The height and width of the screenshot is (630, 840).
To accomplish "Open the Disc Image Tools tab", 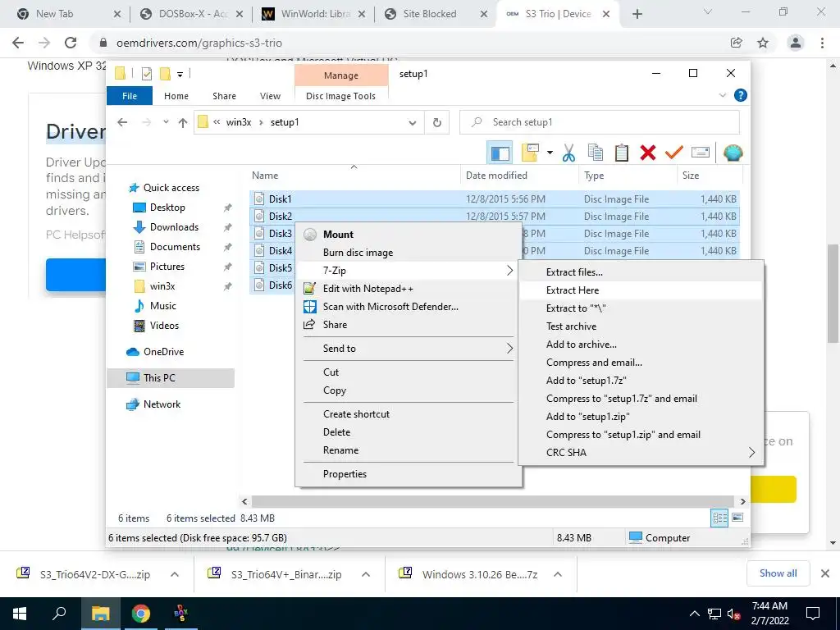I will point(340,96).
